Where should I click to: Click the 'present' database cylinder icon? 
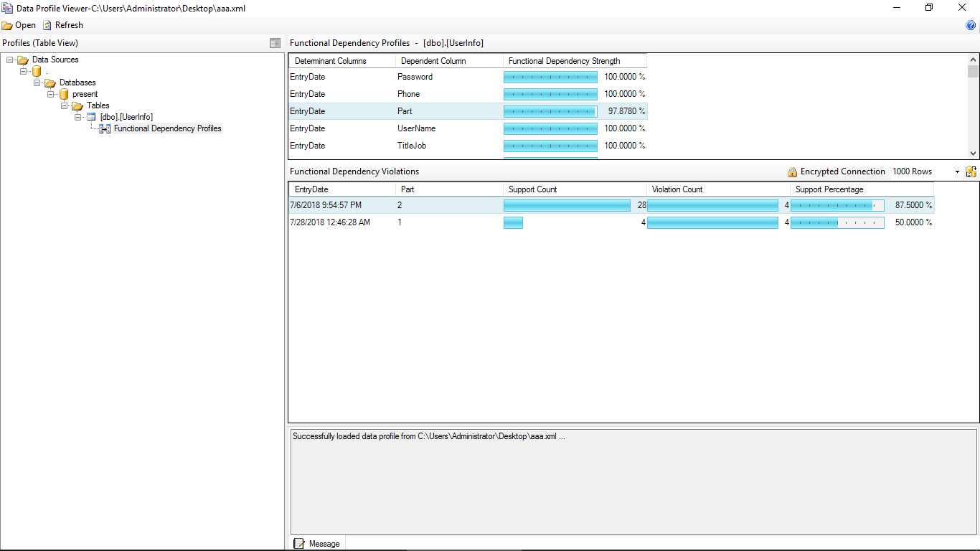tap(64, 94)
